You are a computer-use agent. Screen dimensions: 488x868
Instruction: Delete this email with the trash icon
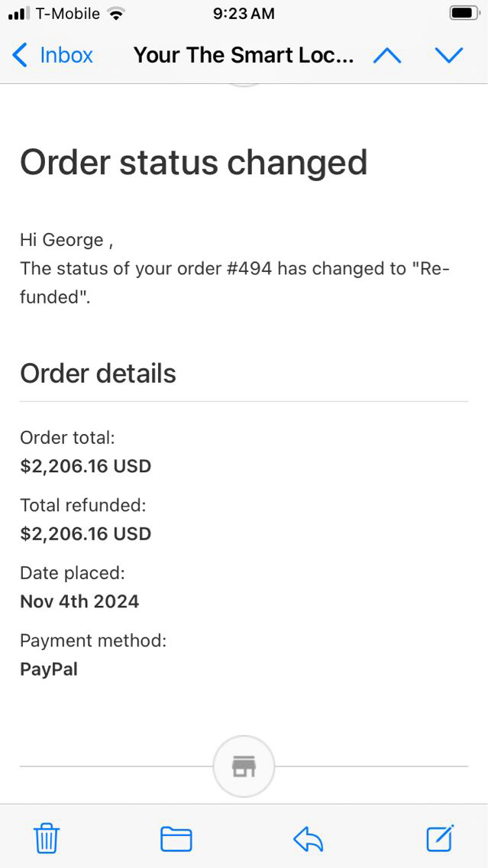[47, 839]
